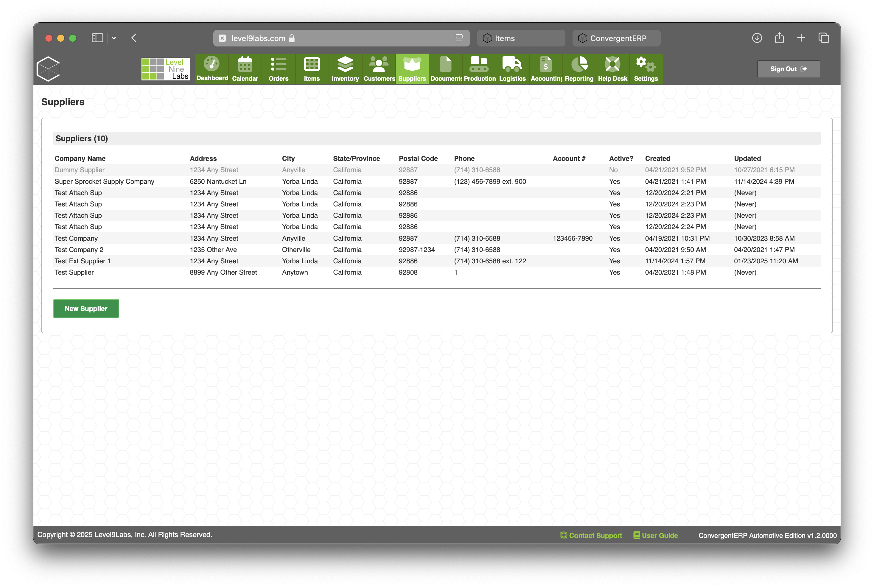Show Safari downloads
The image size is (874, 588).
pyautogui.click(x=757, y=38)
